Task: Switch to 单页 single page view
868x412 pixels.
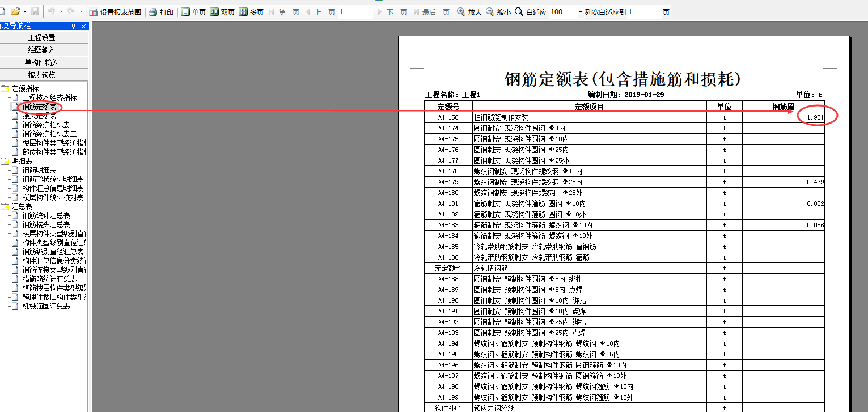Action: coord(194,12)
